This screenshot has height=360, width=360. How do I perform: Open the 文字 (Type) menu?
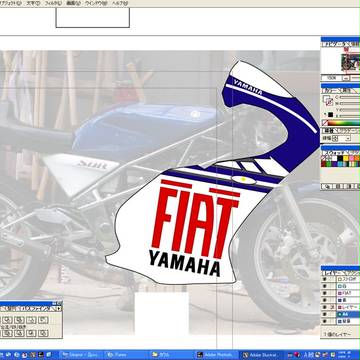[32, 3]
